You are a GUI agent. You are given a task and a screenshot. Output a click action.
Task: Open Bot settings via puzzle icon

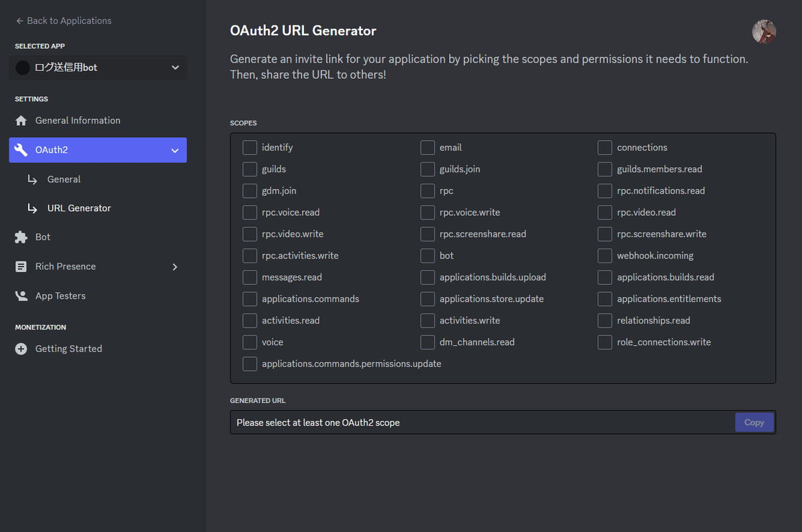pos(20,237)
